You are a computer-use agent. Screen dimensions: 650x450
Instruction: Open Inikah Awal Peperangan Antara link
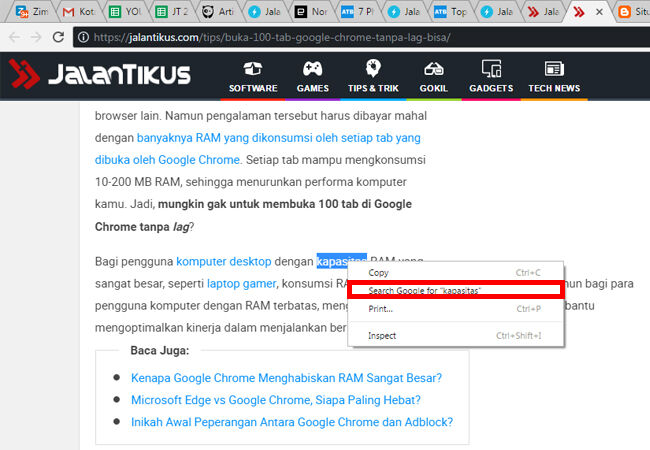click(x=292, y=422)
